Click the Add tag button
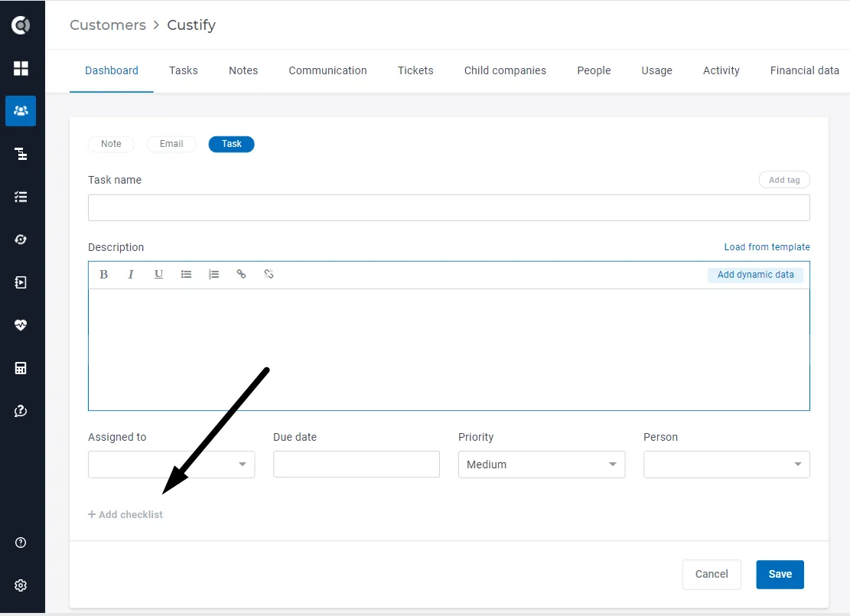 [784, 180]
